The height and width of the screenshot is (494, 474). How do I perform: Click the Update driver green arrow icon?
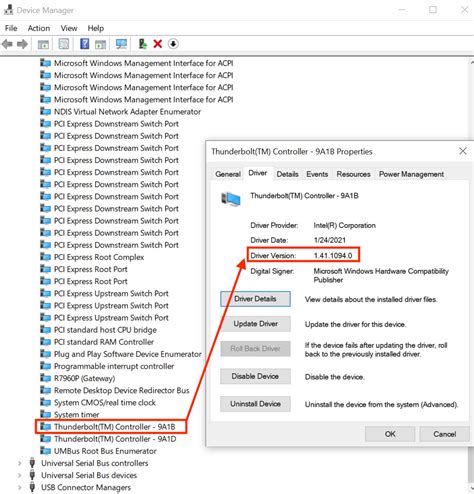[x=143, y=44]
